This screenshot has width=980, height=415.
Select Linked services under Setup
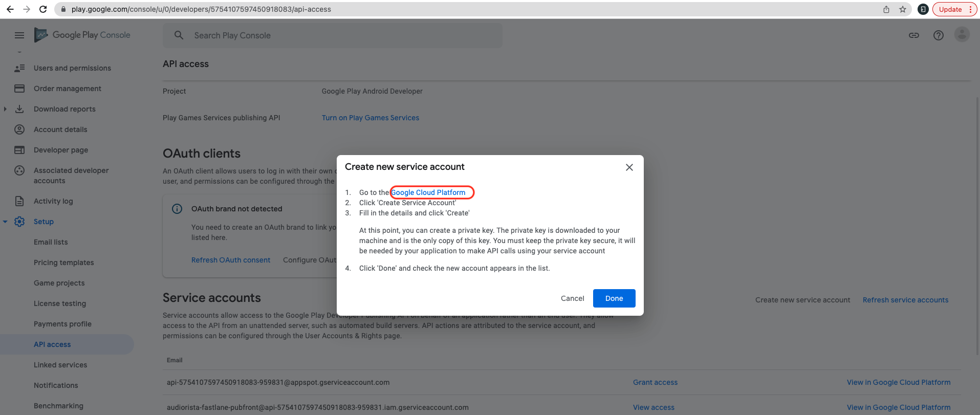[60, 365]
